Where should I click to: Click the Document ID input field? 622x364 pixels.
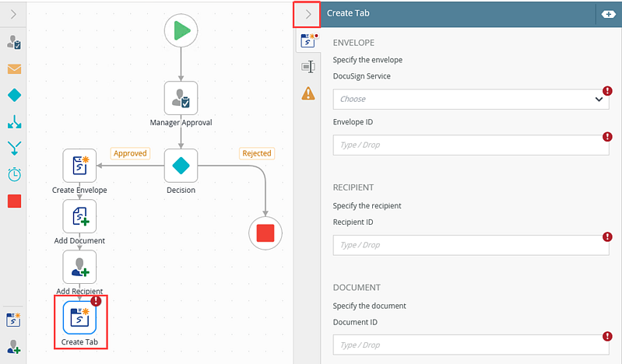point(470,345)
